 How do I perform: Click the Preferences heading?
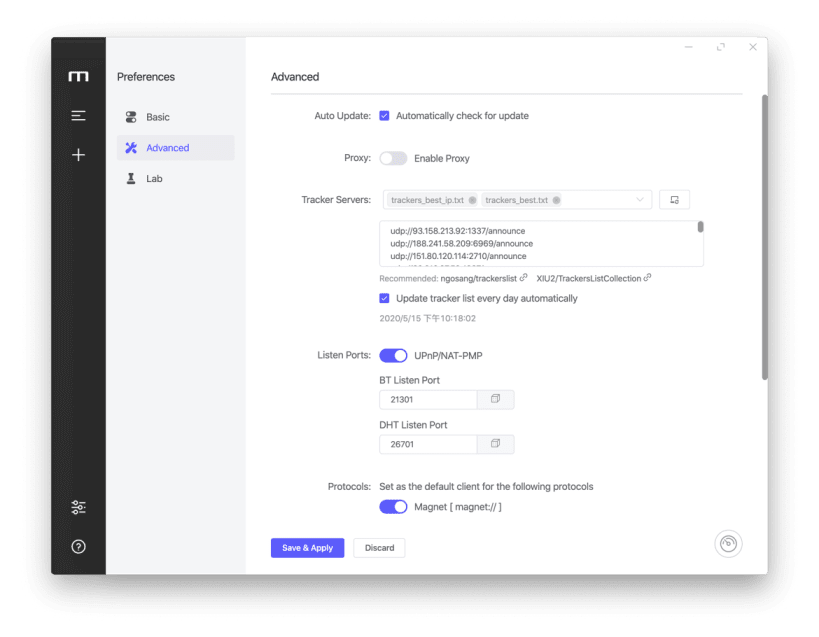(x=146, y=77)
